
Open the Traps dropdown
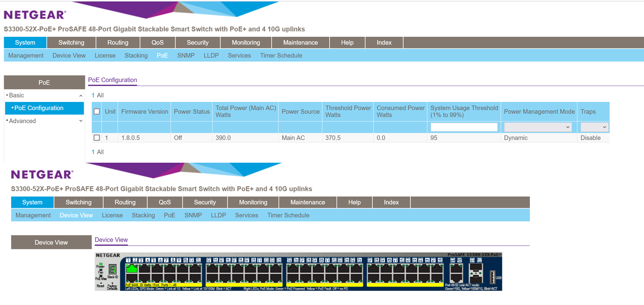[594, 127]
